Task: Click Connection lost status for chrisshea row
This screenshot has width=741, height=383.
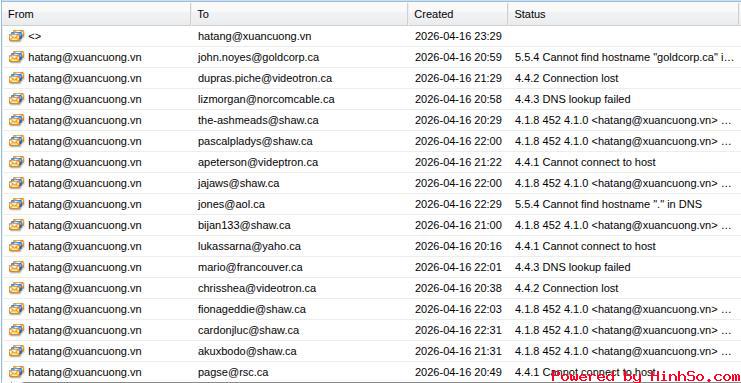Action: 566,288
